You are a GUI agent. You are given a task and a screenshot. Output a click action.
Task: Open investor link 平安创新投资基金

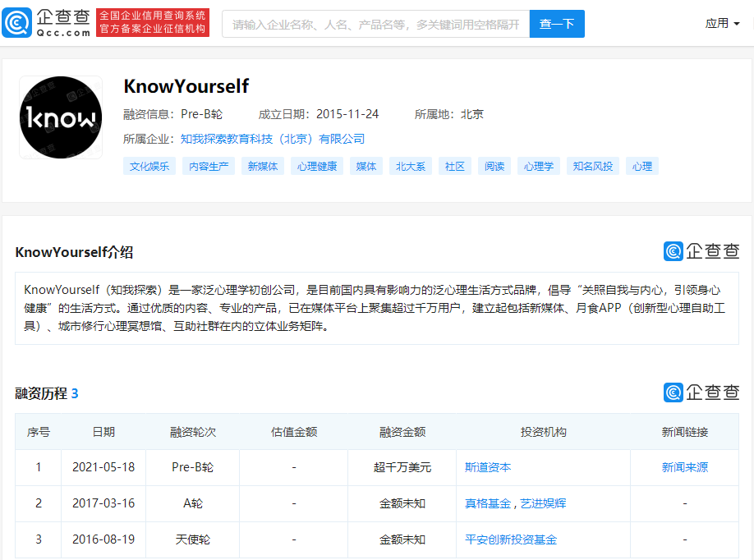click(511, 539)
